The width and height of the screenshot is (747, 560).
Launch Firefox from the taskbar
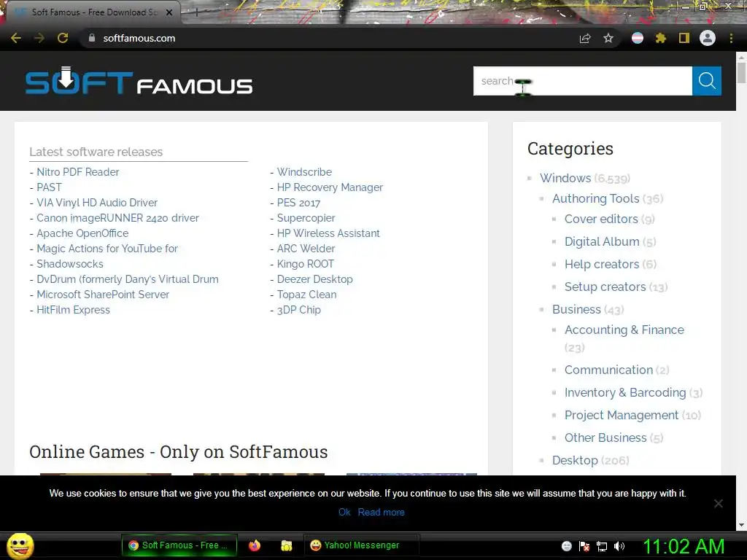[255, 545]
